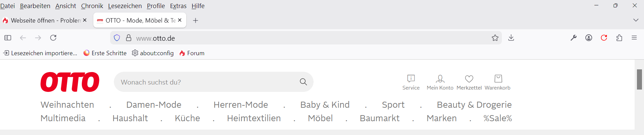
Task: Open the Damen-Mode category
Action: 154,105
